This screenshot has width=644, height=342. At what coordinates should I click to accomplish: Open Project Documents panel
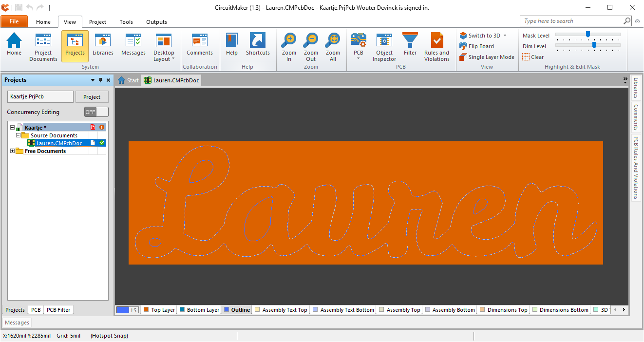click(43, 47)
